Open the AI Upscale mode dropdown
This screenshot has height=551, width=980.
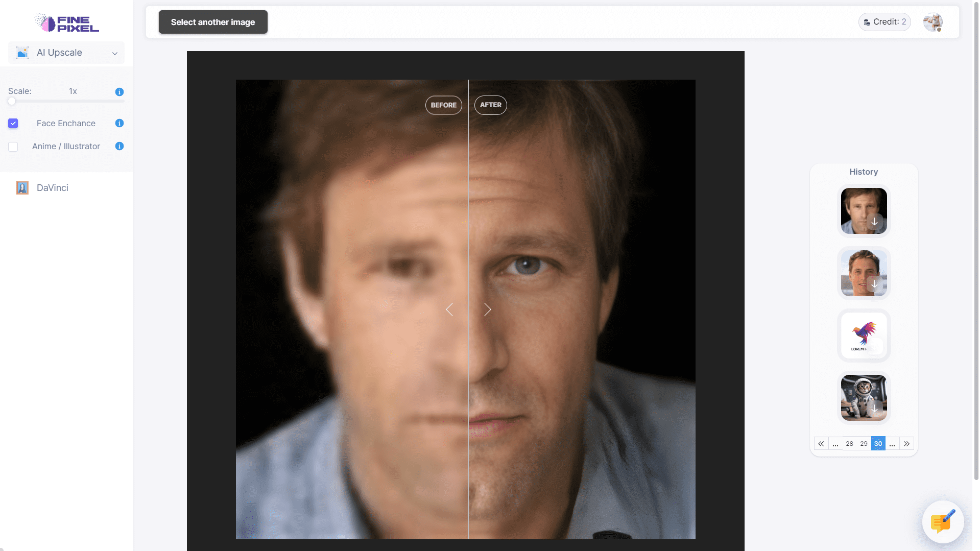(114, 53)
